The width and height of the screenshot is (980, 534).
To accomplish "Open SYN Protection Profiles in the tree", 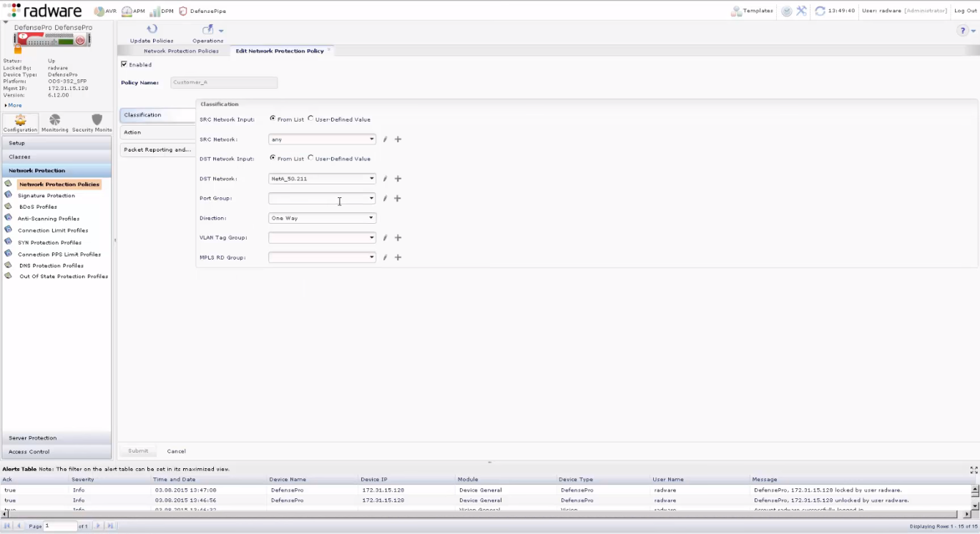I will pyautogui.click(x=49, y=242).
